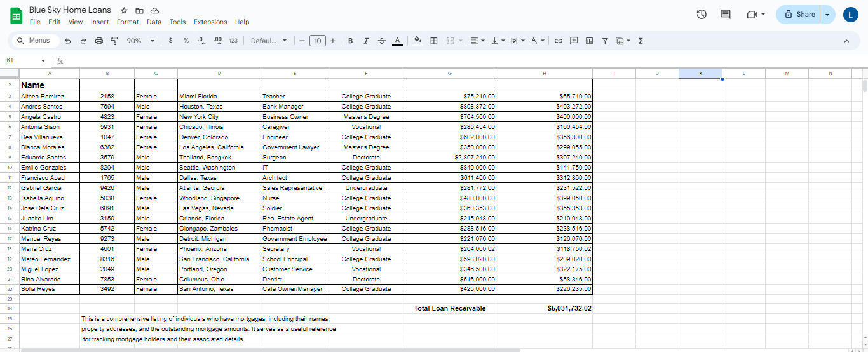Open the View menu

(76, 22)
